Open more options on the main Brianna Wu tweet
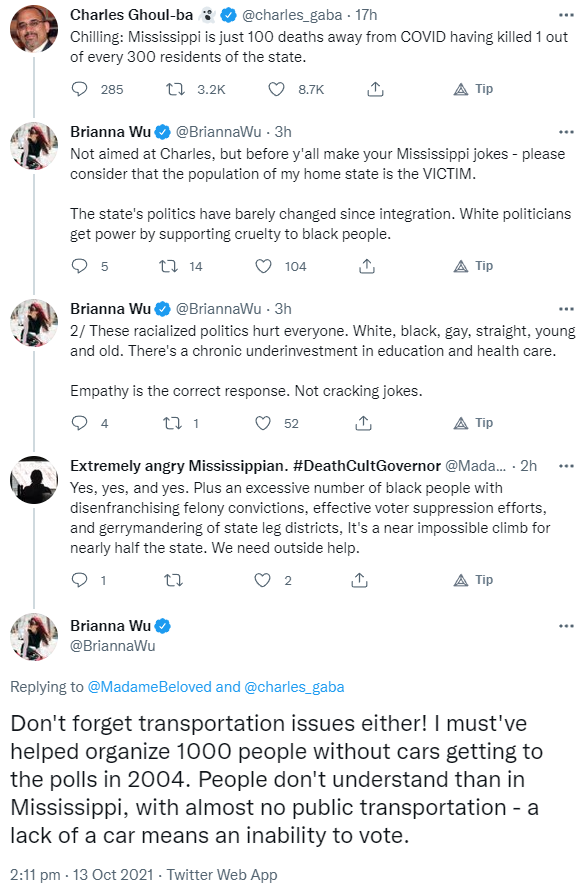Viewport: 584px width, 894px height. pyautogui.click(x=566, y=626)
